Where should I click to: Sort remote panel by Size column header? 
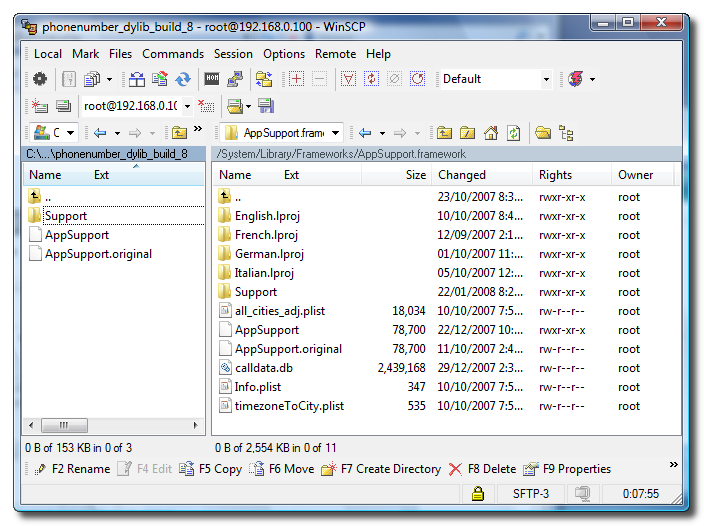click(396, 175)
